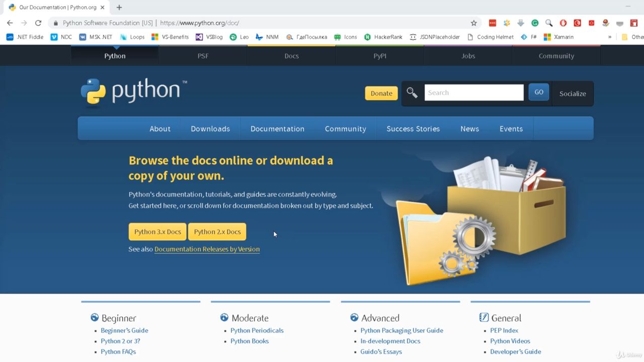Open the Grammarly extension icon
The height and width of the screenshot is (362, 644).
[x=535, y=23]
